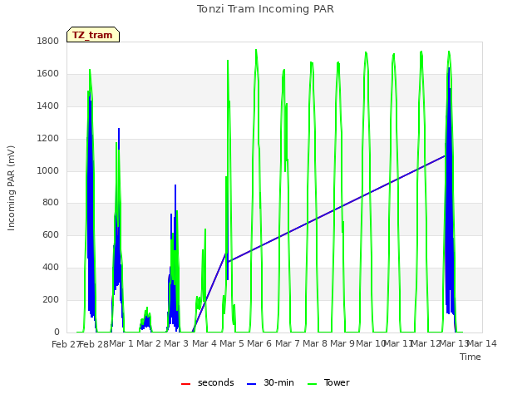Click the Incoming PAR (mV) axis label
This screenshot has width=532, height=399.
11,189
